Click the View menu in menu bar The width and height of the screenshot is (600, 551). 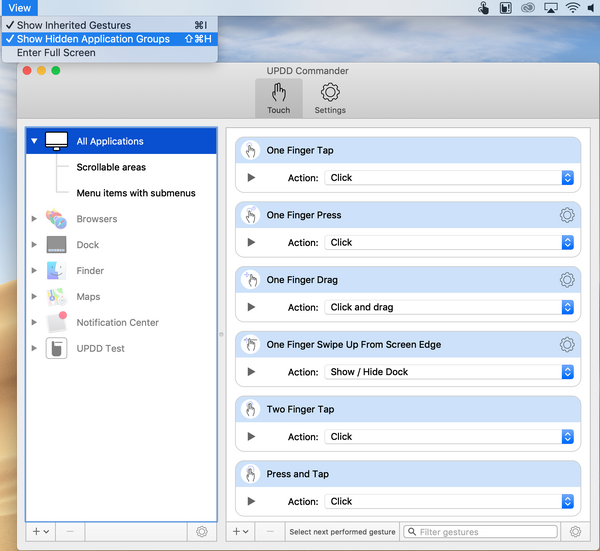[20, 8]
